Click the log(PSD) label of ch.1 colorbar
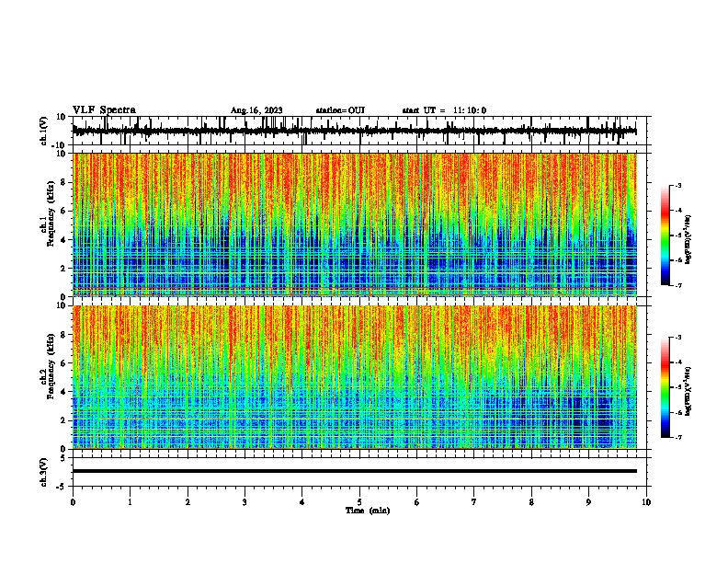This screenshot has width=728, height=563. [688, 240]
